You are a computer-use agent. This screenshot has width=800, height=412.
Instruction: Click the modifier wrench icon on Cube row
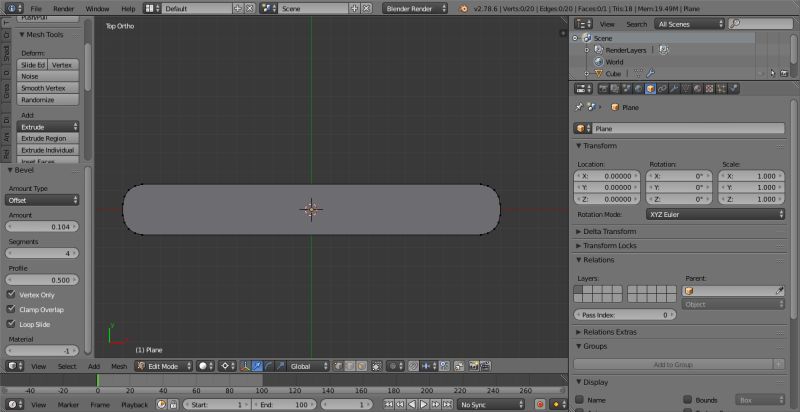point(650,73)
